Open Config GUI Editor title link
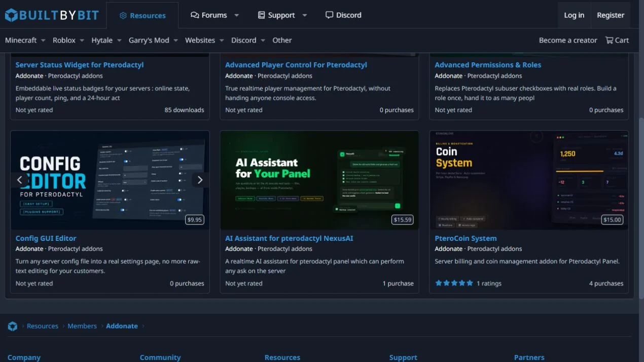Viewport: 644px width, 362px height. (46, 238)
